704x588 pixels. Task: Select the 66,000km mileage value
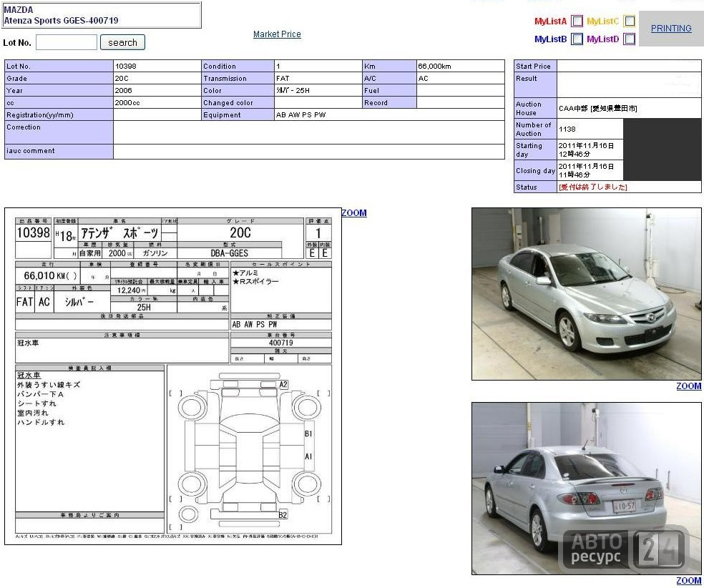click(x=434, y=66)
